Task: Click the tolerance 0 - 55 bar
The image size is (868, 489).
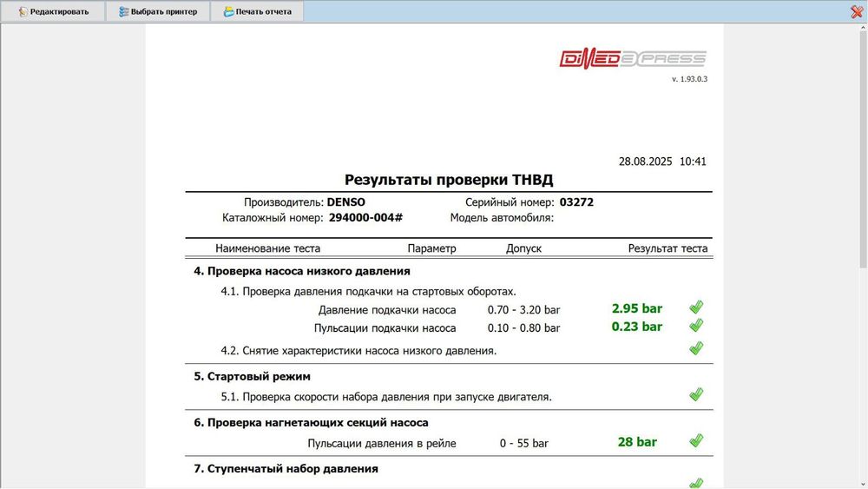Action: [x=523, y=444]
